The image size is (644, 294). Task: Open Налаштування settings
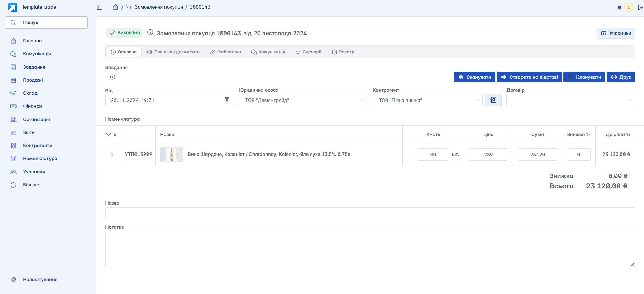pos(40,279)
